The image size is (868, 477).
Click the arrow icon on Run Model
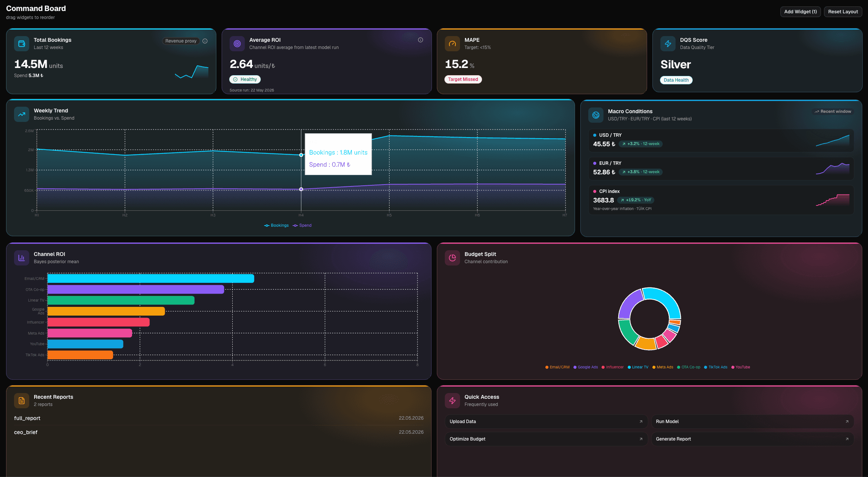tap(847, 422)
